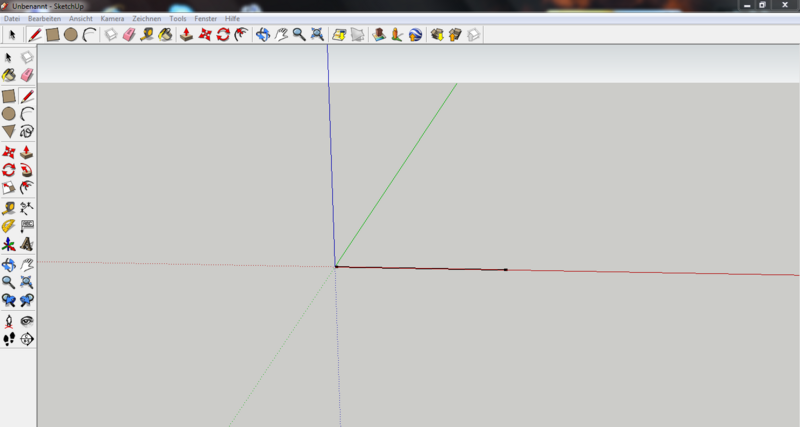This screenshot has height=427, width=800.
Task: Open the Zeichnen menu
Action: (x=146, y=19)
